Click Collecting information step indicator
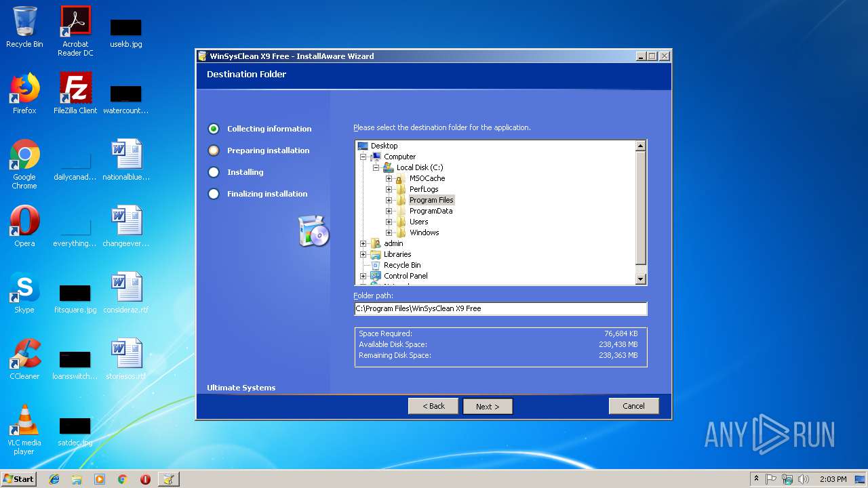 214,129
